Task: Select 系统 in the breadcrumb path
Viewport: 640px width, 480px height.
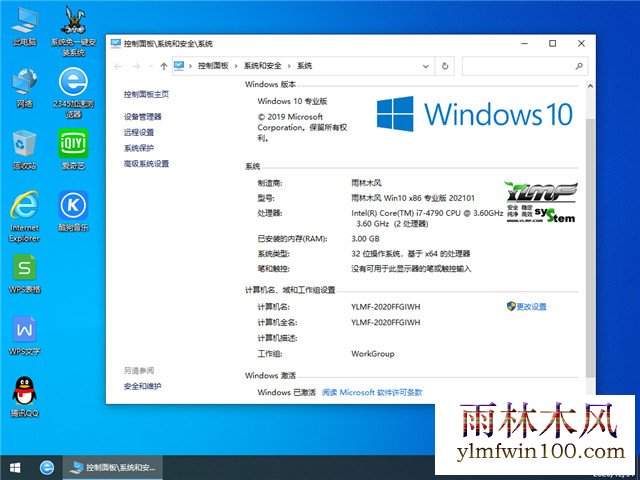Action: (304, 66)
